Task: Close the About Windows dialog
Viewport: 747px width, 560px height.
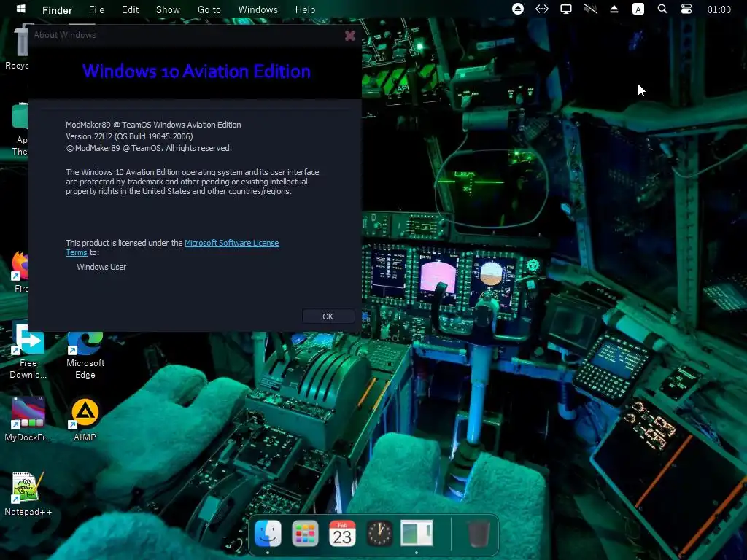Action: [349, 36]
